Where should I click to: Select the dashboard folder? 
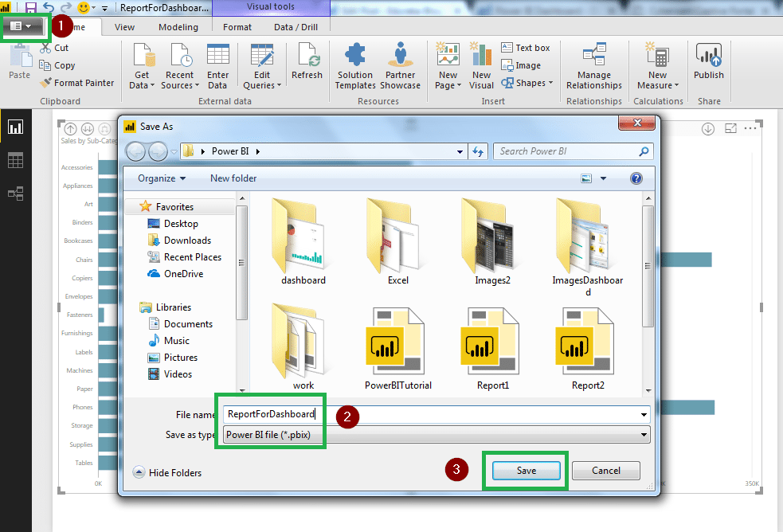[x=303, y=241]
